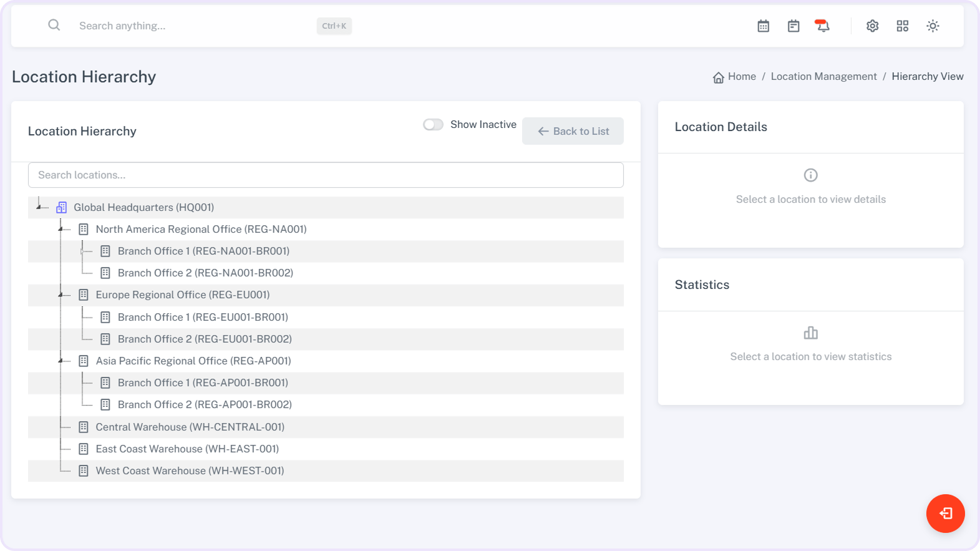Collapse the Europe Regional Office node
This screenshot has height=551, width=980.
tap(61, 295)
